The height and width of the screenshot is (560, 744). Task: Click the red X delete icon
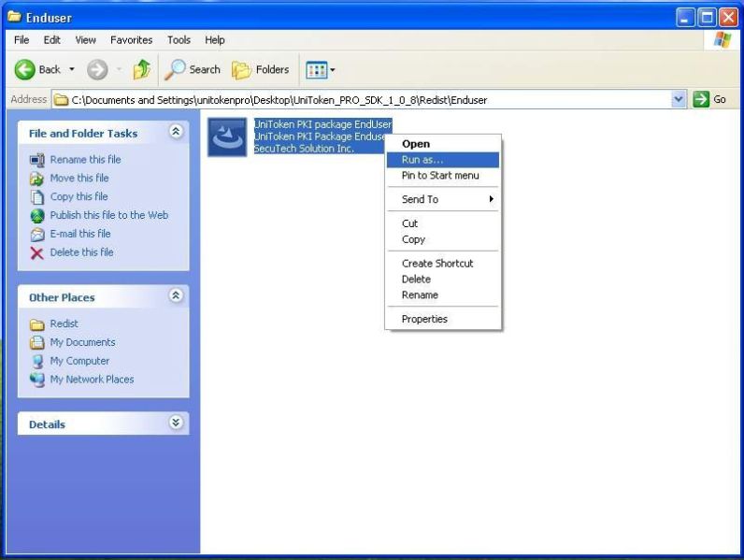pos(37,253)
